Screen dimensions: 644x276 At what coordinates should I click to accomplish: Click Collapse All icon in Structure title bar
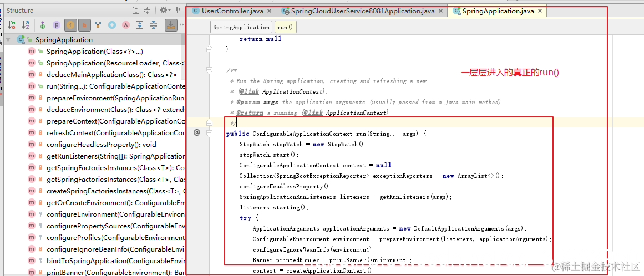(148, 10)
